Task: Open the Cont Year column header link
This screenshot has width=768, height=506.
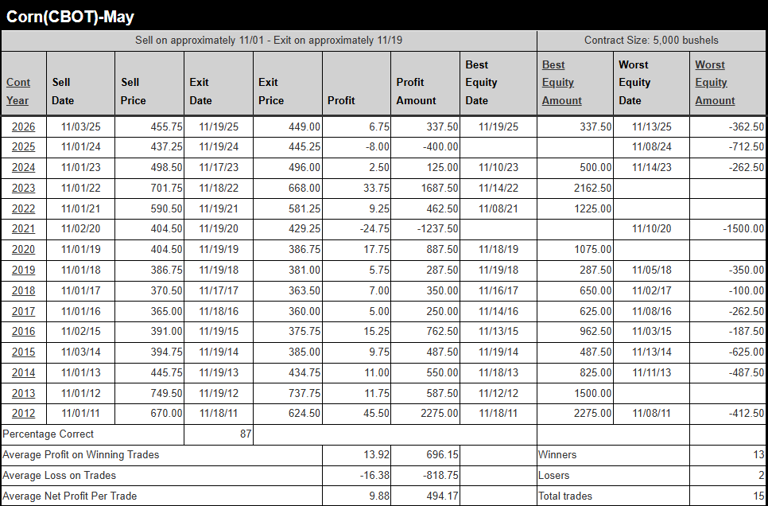Action: coord(18,91)
